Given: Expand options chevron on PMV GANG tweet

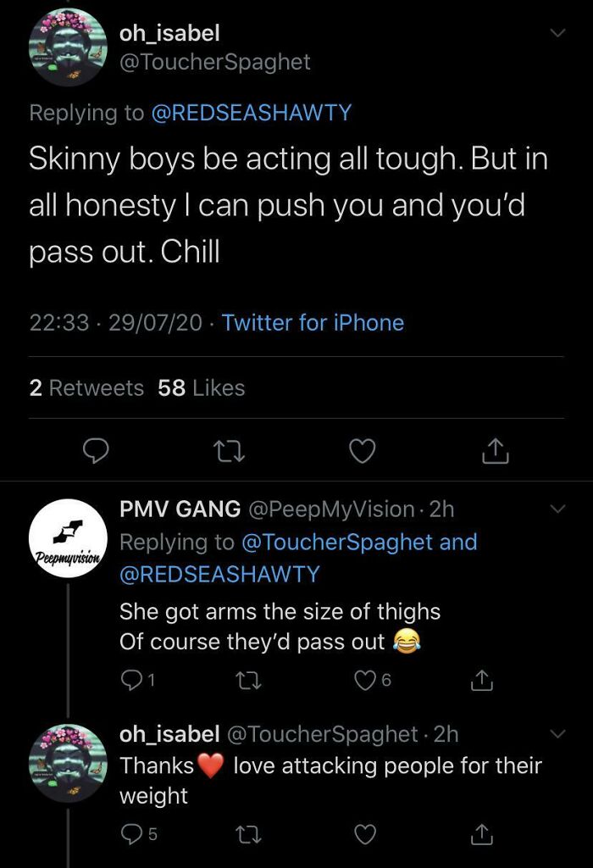Looking at the screenshot, I should coord(558,509).
